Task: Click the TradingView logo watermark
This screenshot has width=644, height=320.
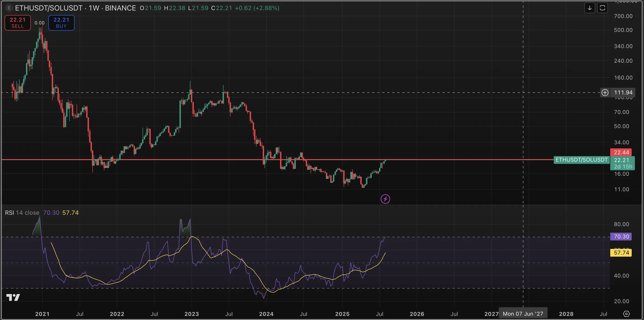Action: pos(13,297)
